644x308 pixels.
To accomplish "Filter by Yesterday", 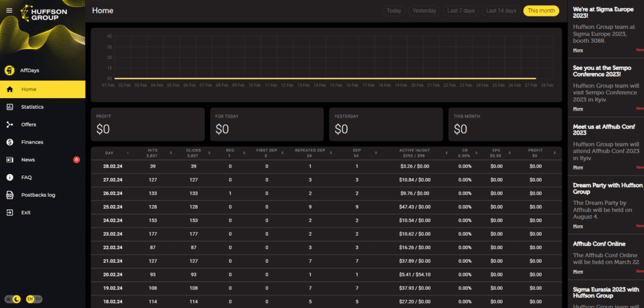I will (425, 11).
